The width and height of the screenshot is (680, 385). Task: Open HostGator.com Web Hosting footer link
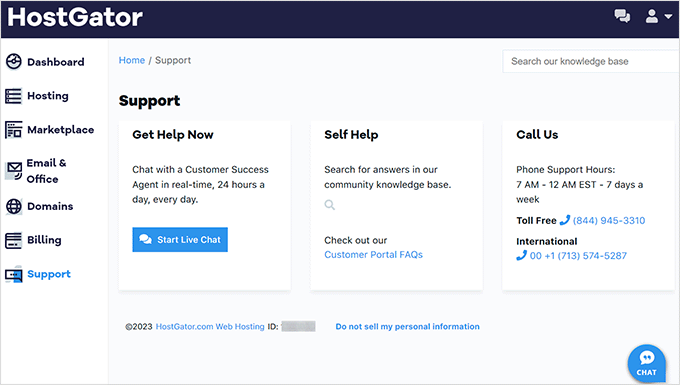tap(210, 326)
